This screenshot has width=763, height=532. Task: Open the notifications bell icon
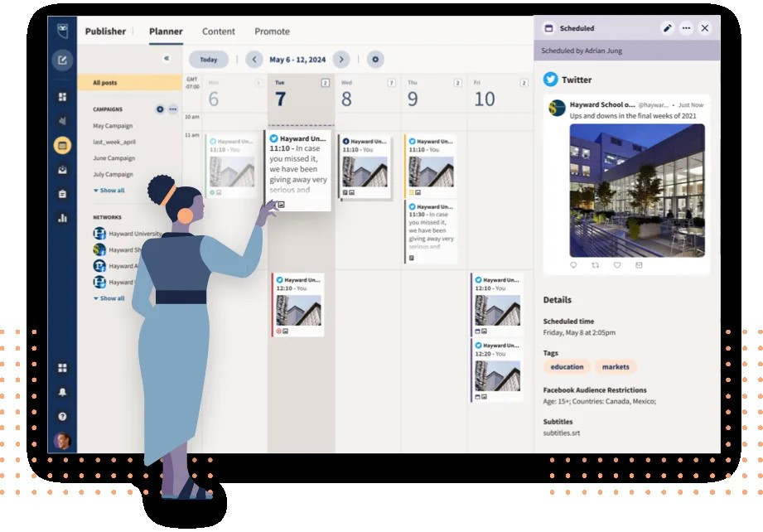(62, 392)
